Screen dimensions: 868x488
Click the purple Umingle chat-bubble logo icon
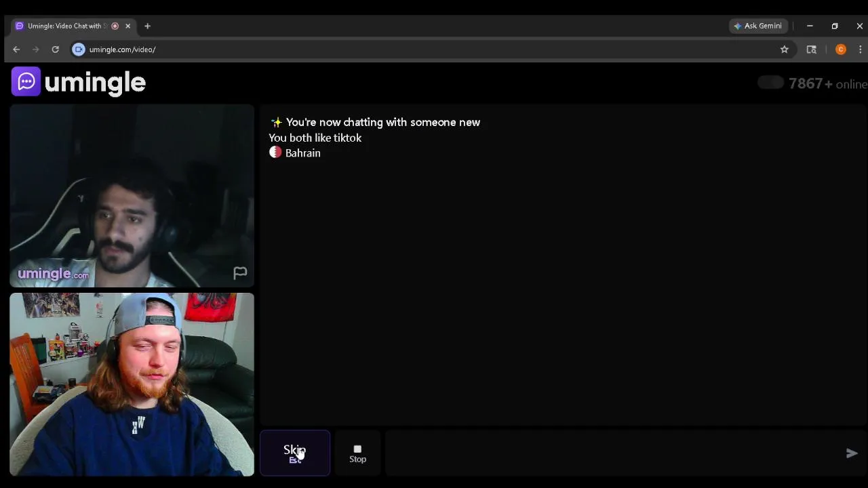26,82
